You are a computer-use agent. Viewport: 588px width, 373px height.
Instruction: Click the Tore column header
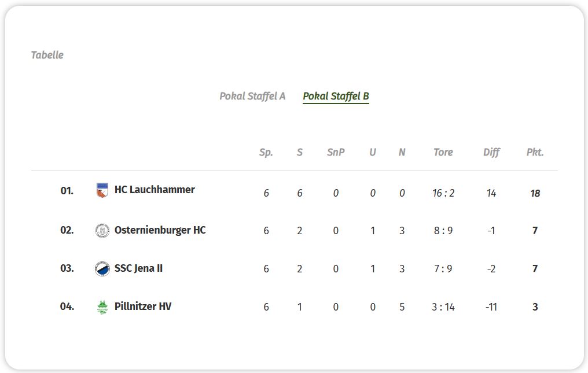(443, 152)
